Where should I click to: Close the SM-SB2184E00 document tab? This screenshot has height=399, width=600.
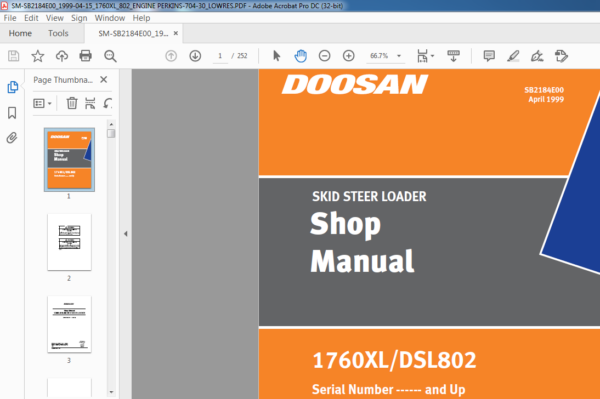pyautogui.click(x=176, y=33)
